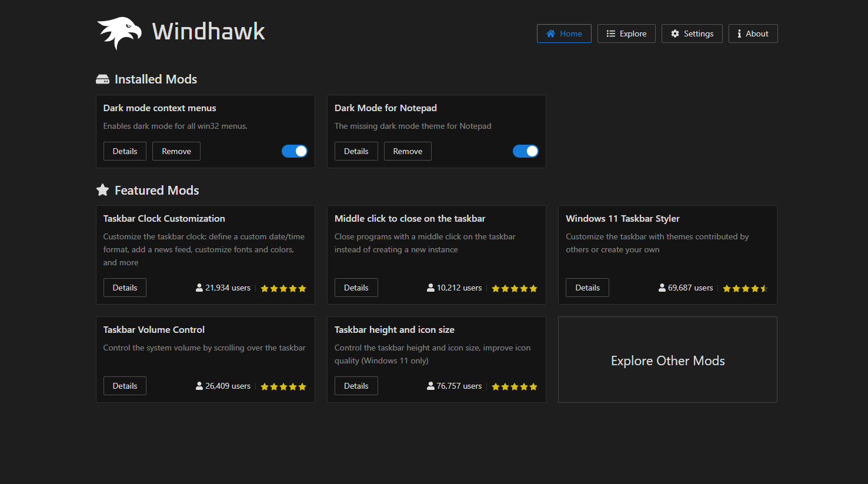View Details of Taskbar Clock Customization
Viewport: 868px width, 484px height.
[125, 288]
